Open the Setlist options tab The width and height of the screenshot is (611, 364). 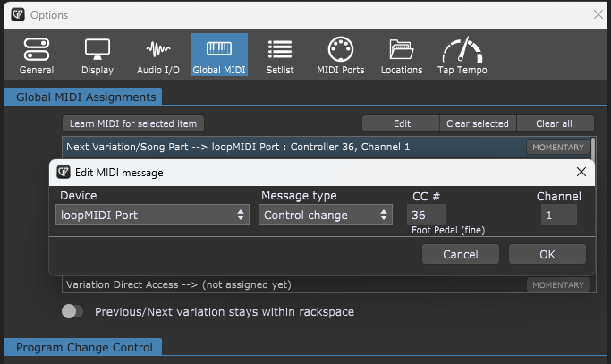coord(279,55)
